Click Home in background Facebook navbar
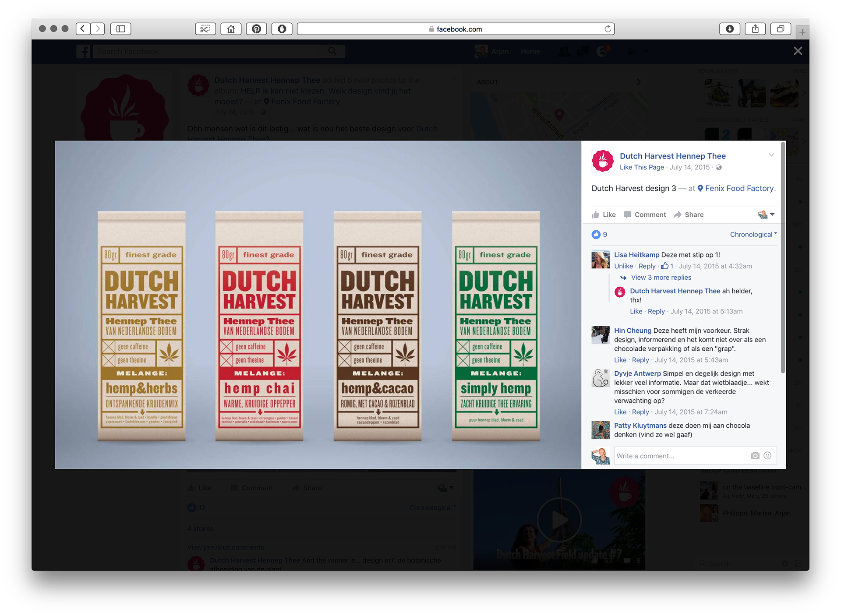 (530, 52)
